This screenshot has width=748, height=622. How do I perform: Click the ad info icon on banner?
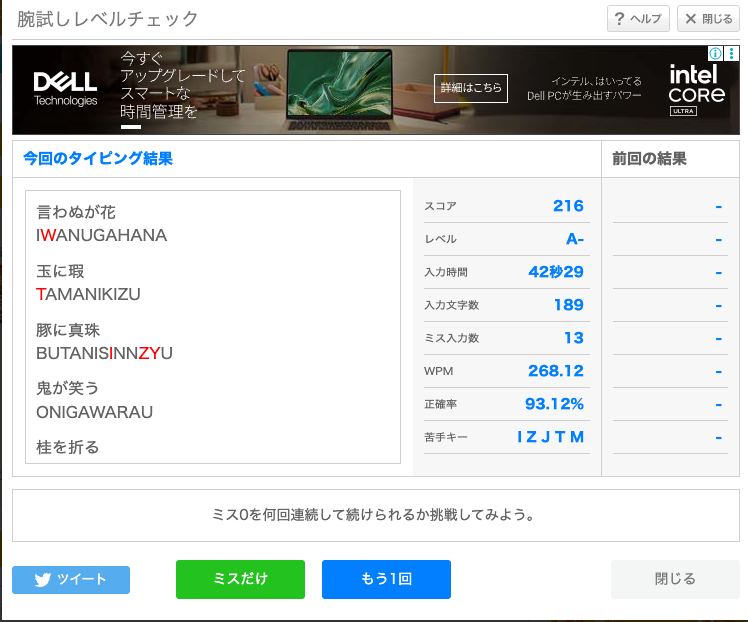(715, 53)
